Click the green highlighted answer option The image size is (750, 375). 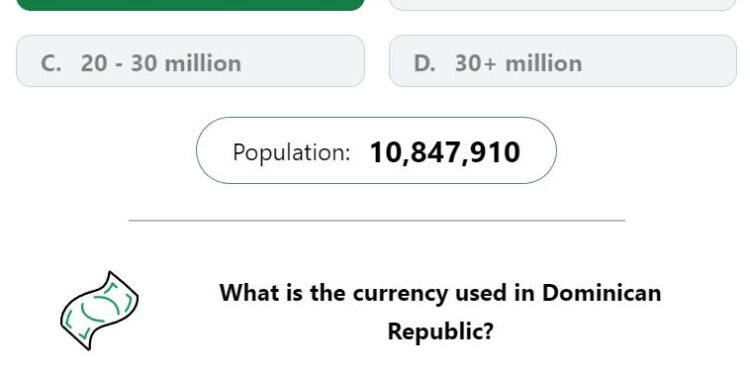[190, 5]
